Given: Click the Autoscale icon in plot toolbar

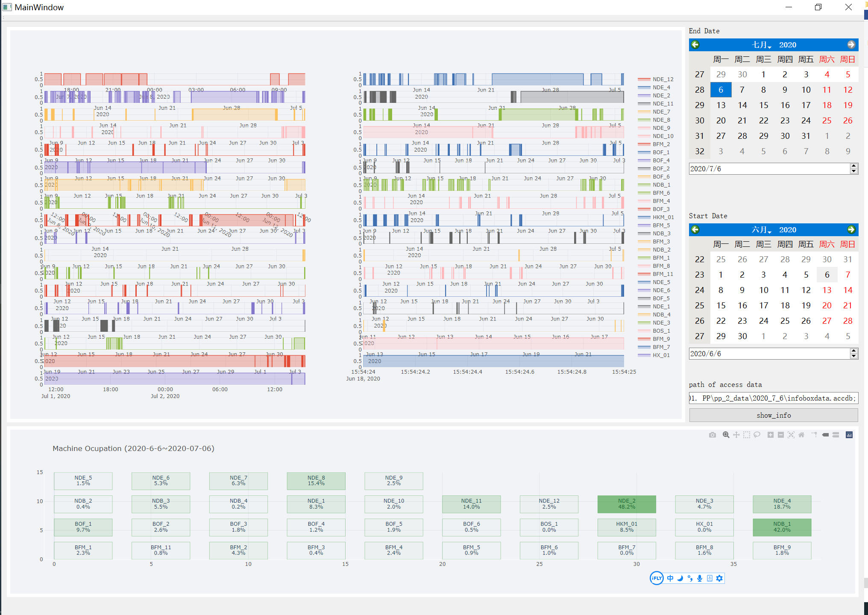Looking at the screenshot, I should [791, 435].
